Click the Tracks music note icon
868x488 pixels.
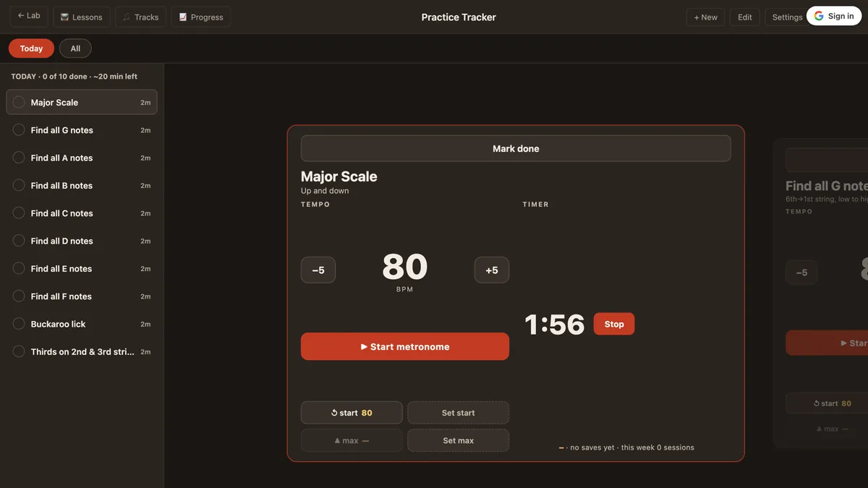127,17
